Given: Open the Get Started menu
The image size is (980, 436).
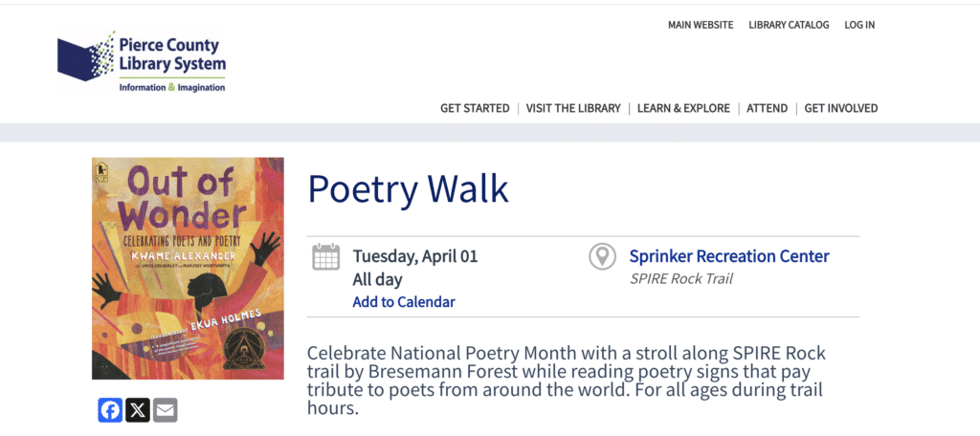Looking at the screenshot, I should (x=475, y=108).
